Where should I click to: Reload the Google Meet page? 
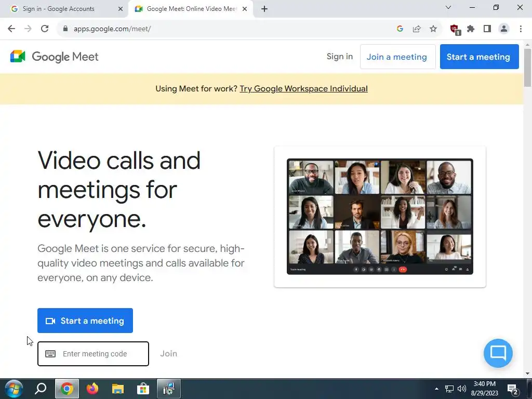pos(45,29)
